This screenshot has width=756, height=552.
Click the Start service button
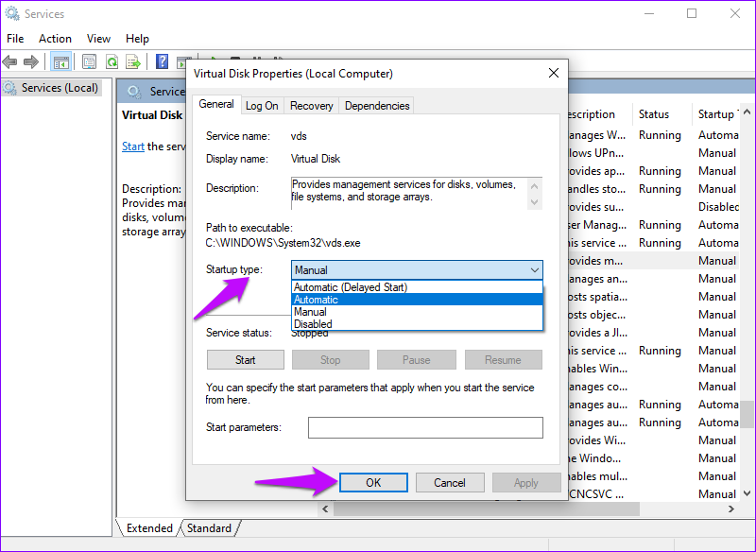(246, 359)
